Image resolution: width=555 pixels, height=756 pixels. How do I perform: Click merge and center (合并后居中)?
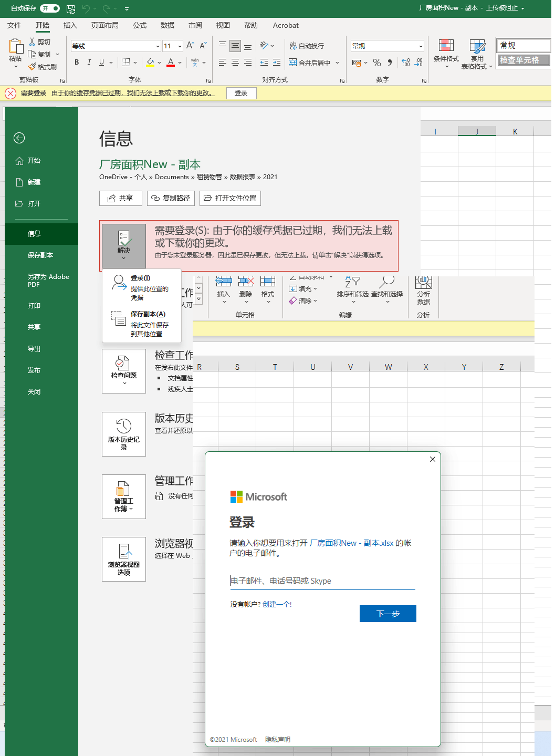coord(310,63)
